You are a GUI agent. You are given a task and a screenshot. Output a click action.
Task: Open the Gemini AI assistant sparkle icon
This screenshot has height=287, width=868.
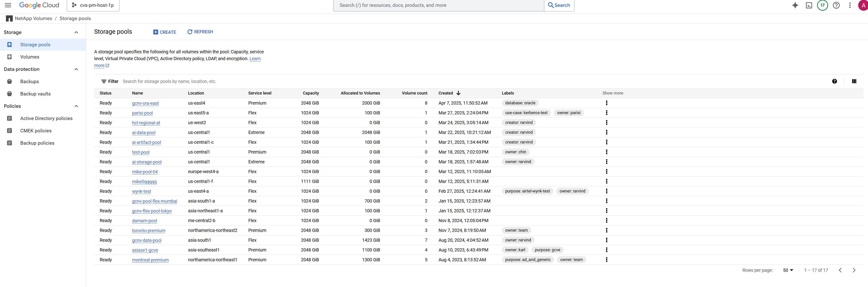tap(795, 5)
